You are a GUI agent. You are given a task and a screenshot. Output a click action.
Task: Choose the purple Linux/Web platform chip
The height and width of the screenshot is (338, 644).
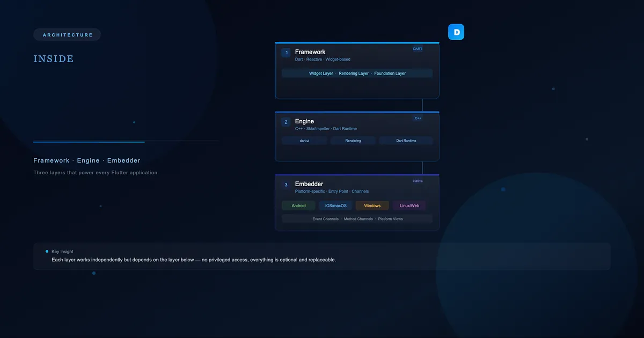pos(409,205)
